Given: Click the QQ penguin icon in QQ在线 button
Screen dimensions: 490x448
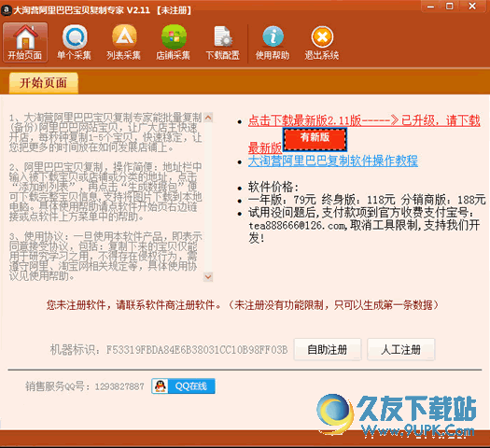Looking at the screenshot, I should 161,386.
